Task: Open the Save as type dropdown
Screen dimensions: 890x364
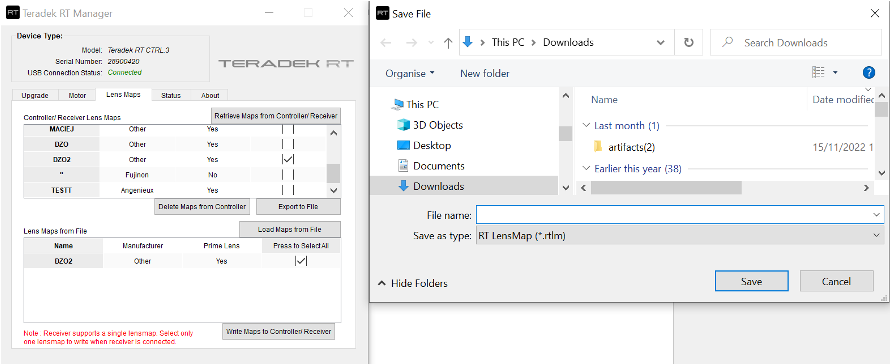Action: coord(680,236)
